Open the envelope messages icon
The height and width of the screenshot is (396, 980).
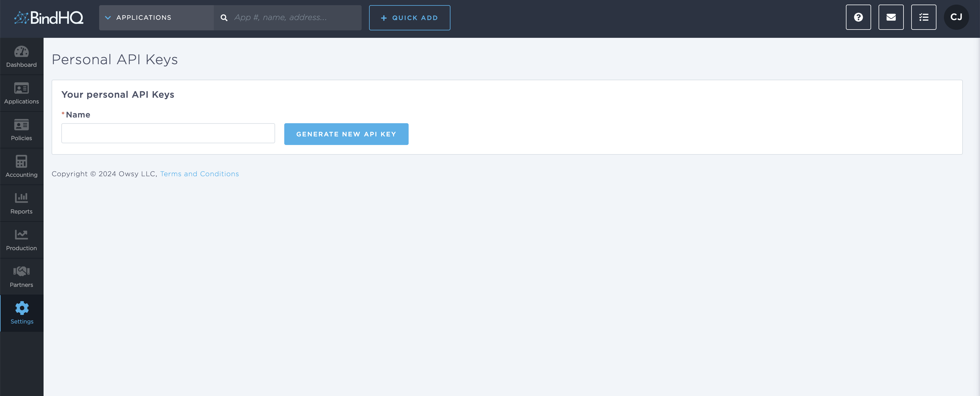coord(891,17)
